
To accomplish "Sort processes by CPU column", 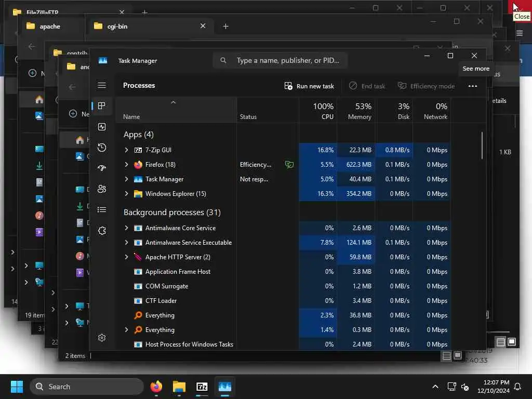I will 318,111.
